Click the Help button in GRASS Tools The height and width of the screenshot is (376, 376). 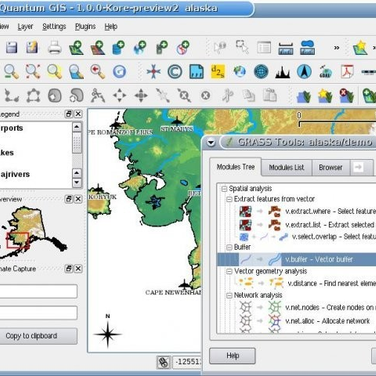click(232, 356)
